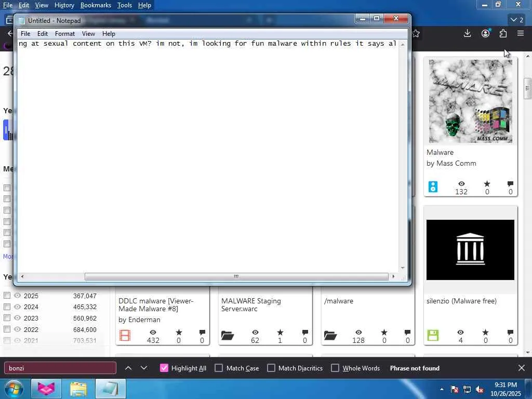This screenshot has height=399, width=532.
Task: Find next match with the down arrow
Action: 144,368
